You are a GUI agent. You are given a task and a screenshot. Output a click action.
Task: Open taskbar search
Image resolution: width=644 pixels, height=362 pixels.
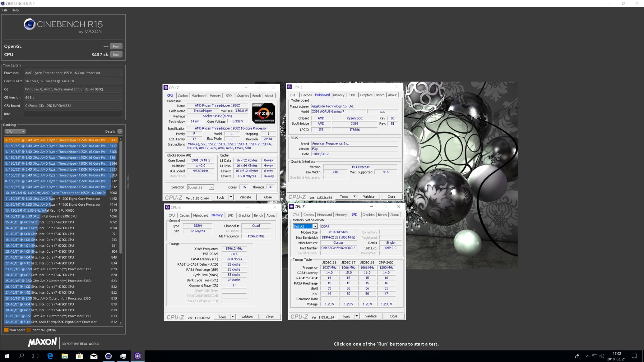(21, 356)
